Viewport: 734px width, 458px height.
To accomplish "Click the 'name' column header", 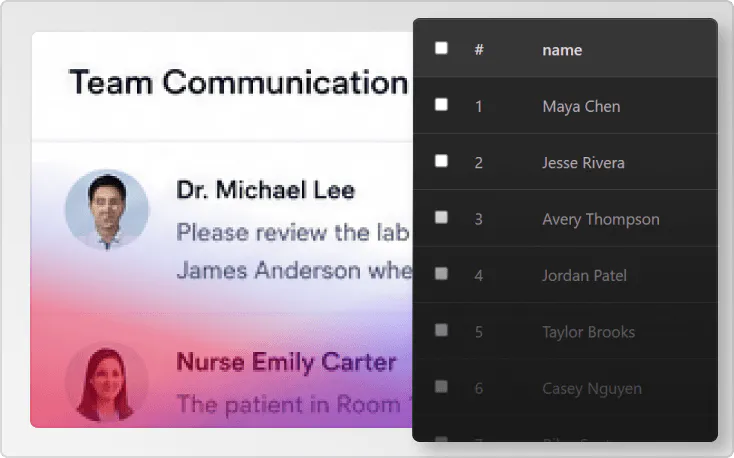I will [x=562, y=50].
